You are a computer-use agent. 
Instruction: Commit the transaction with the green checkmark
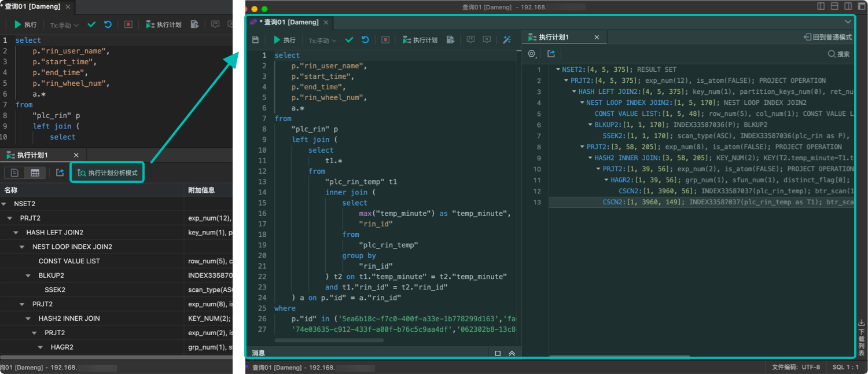click(349, 40)
